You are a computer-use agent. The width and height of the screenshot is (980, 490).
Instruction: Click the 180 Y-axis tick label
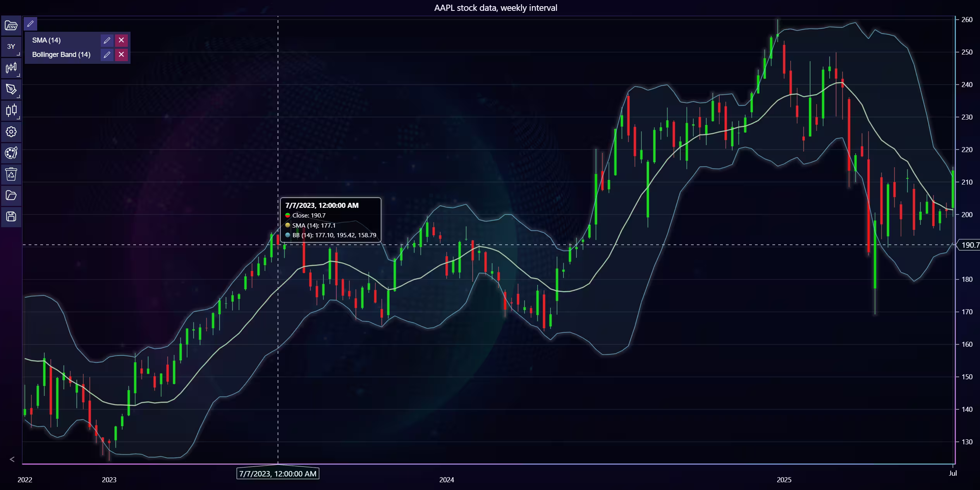pos(967,279)
